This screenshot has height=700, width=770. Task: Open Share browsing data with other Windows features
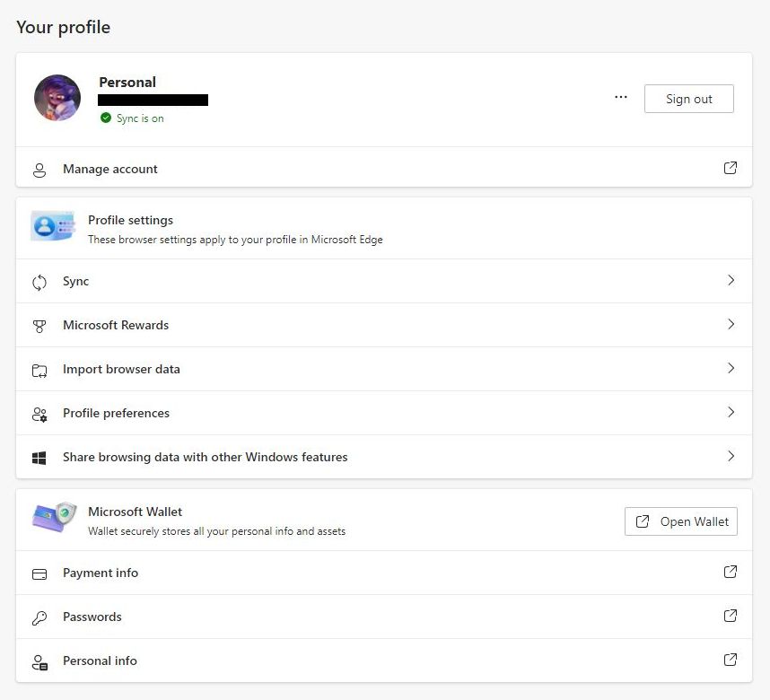tap(384, 457)
